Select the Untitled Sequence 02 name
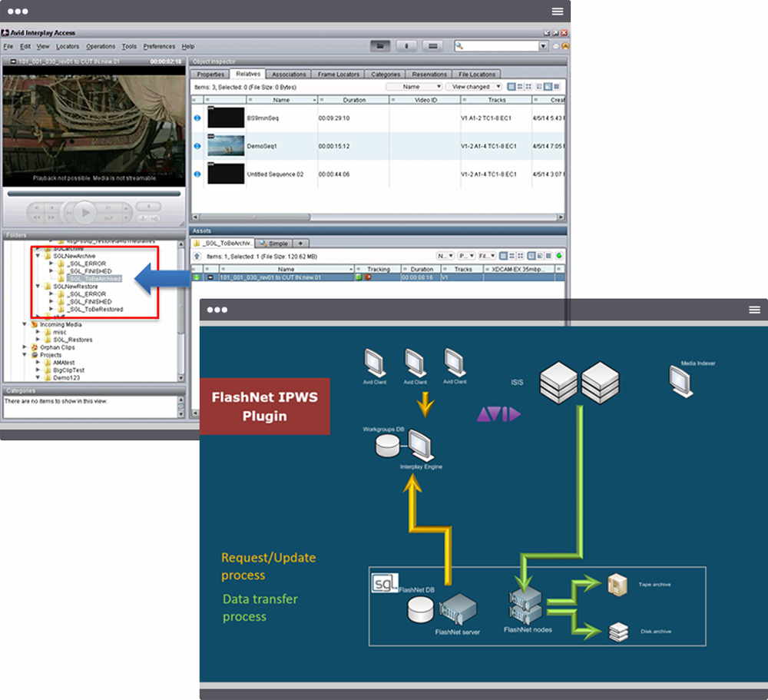Screen dimensions: 768x700 (275, 174)
